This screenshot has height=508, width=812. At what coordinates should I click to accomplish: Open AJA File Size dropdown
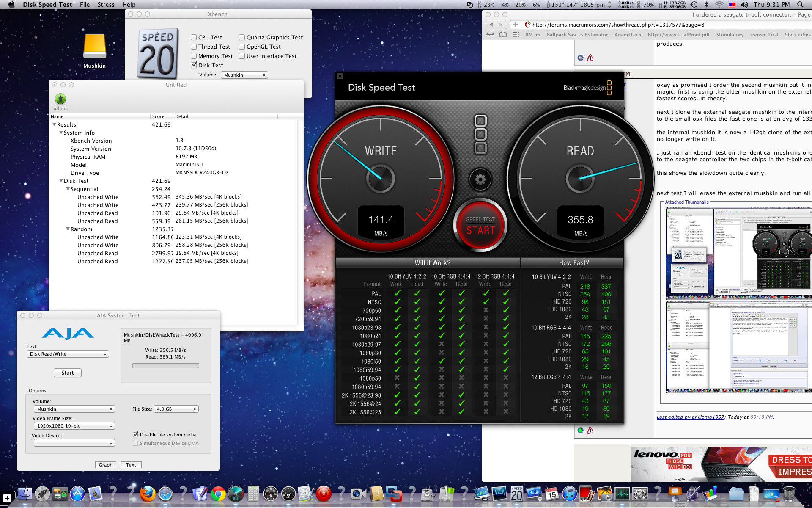(176, 409)
